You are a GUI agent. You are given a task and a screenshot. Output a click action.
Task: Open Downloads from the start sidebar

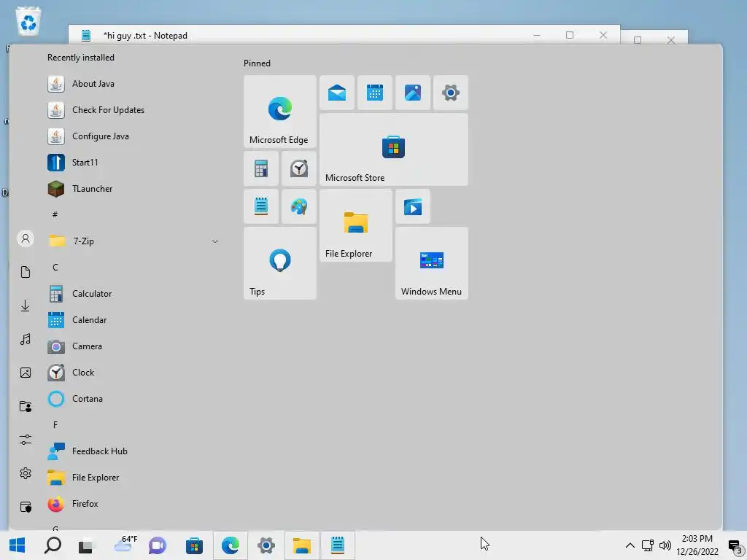pos(26,306)
